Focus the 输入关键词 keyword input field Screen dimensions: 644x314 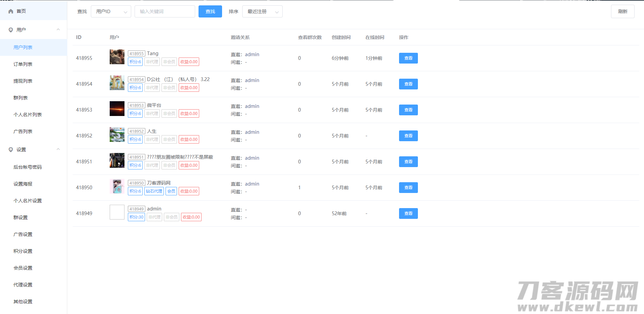pos(165,11)
